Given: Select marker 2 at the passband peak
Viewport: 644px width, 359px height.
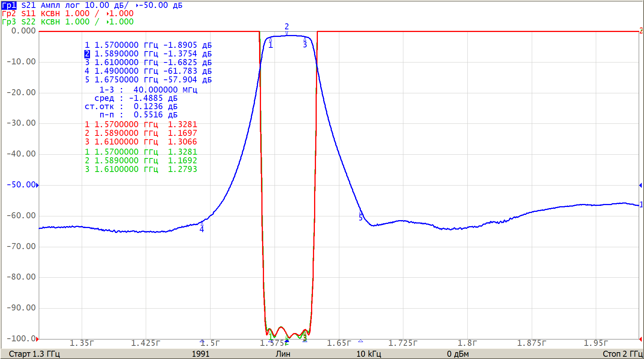Looking at the screenshot, I should point(287,33).
